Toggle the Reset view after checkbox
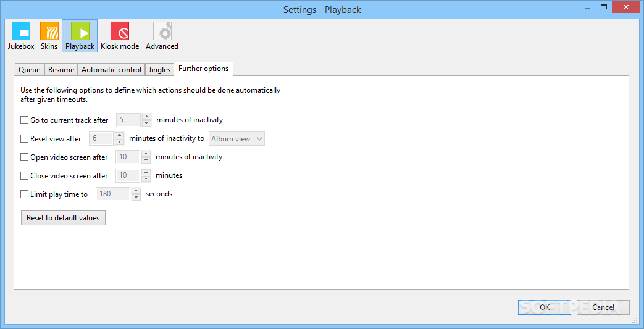The width and height of the screenshot is (644, 329). point(25,139)
